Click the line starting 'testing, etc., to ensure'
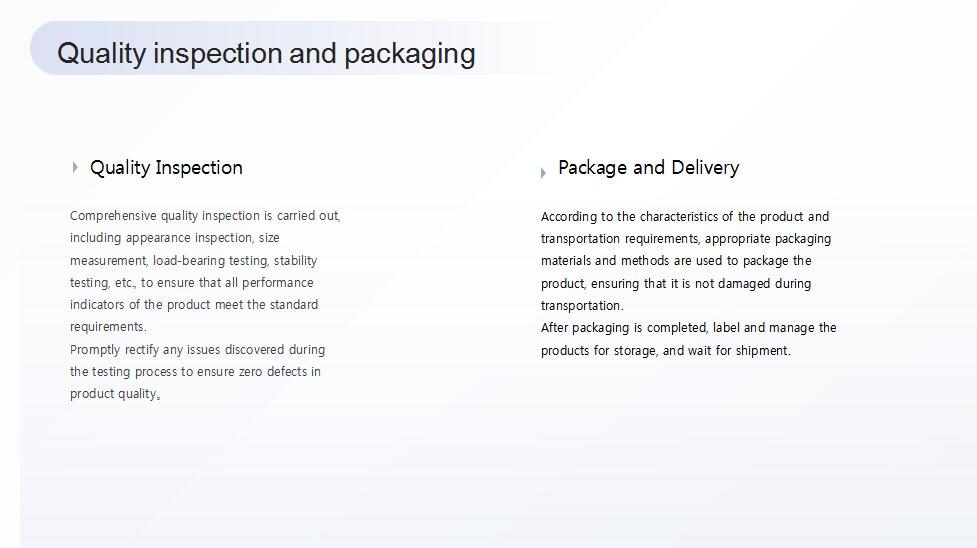The width and height of the screenshot is (977, 548). [x=191, y=282]
